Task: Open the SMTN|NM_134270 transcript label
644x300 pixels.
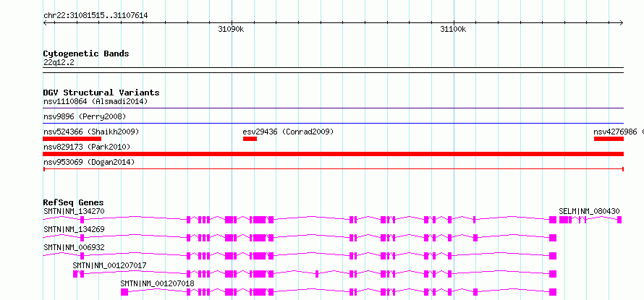Action: point(74,211)
